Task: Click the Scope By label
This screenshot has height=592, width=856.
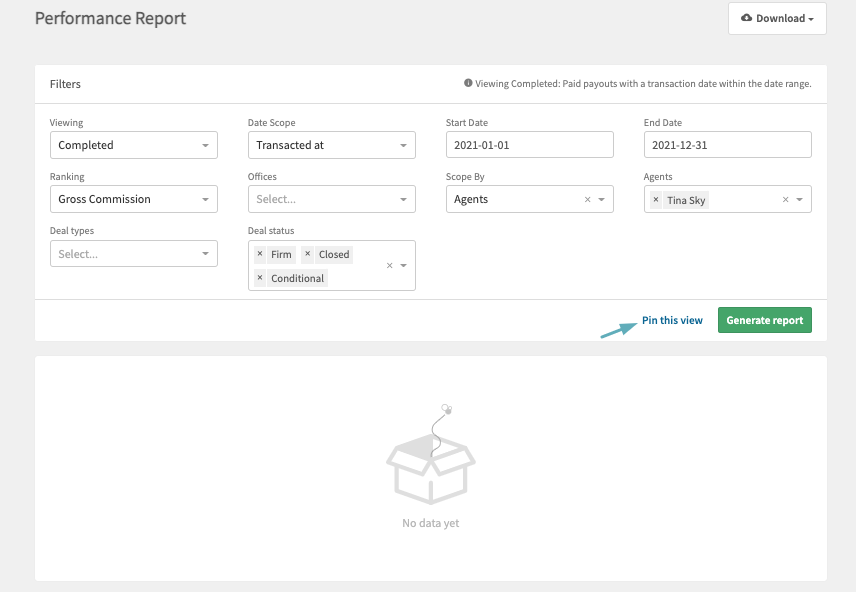Action: coord(465,177)
